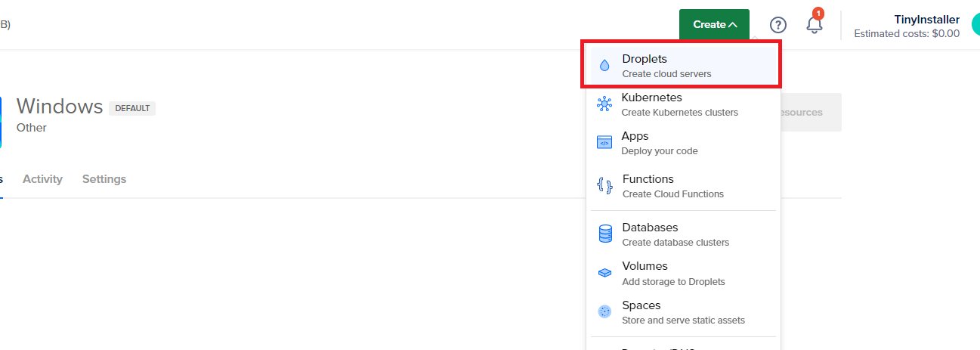Open notifications from the bell icon
Screen dimensions: 980x350
click(x=814, y=25)
